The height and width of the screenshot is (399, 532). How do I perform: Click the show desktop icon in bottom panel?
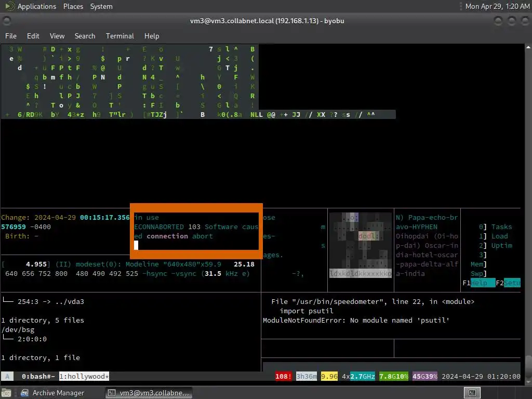[x=6, y=393]
